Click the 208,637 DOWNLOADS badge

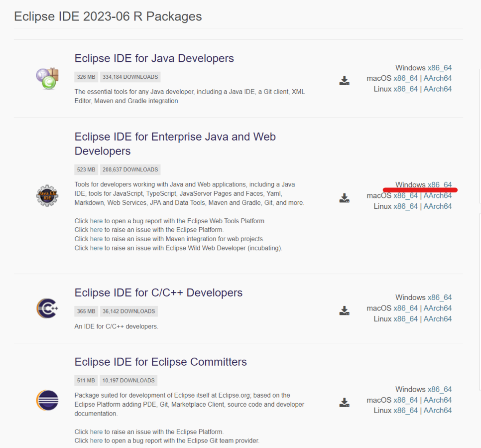point(130,169)
